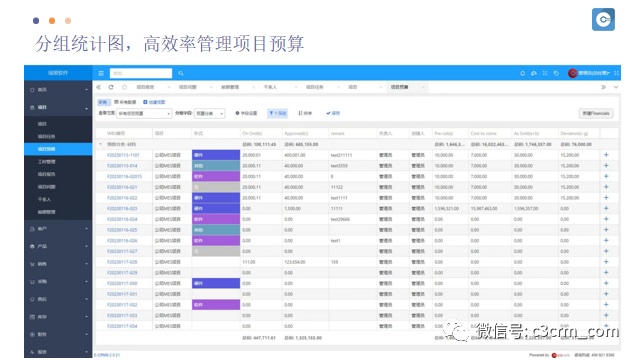This screenshot has width=640, height=360.
Task: Click the double-right arrow to scroll tabs forward
Action: point(603,87)
